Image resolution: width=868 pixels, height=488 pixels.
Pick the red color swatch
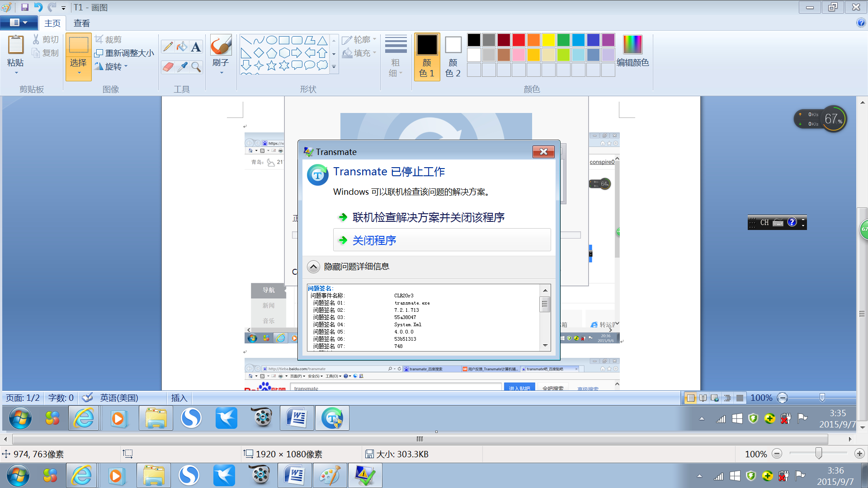[x=519, y=40]
